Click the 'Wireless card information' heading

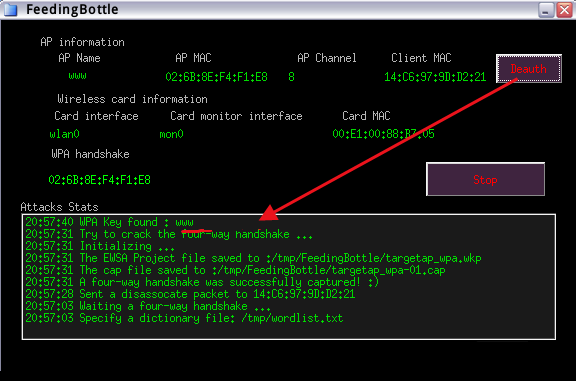132,99
